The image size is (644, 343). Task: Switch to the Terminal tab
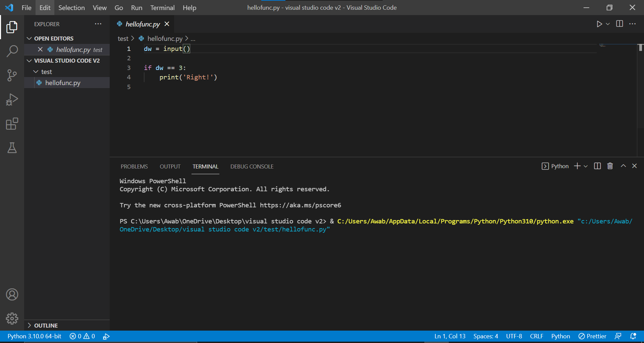pos(205,166)
